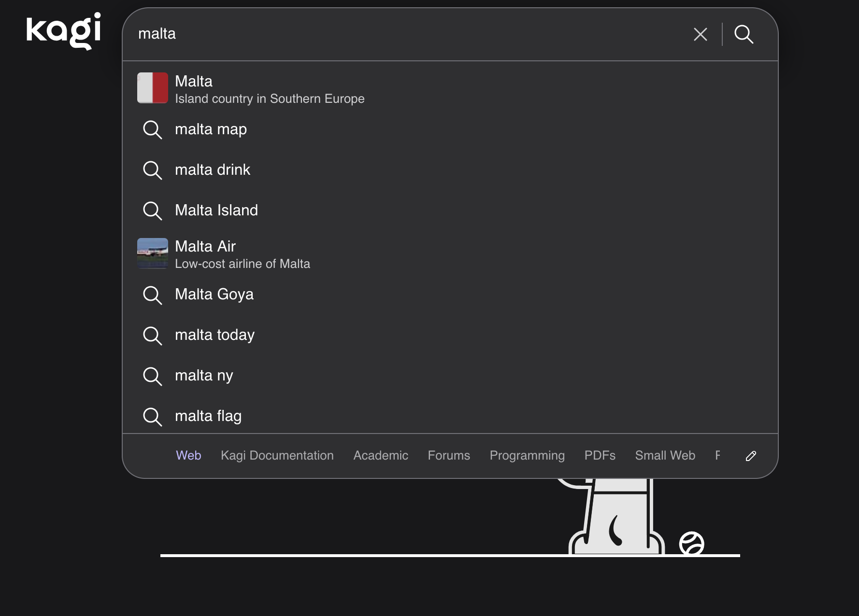Screen dimensions: 859x616
Task: Open the Small Web lens
Action: click(665, 455)
